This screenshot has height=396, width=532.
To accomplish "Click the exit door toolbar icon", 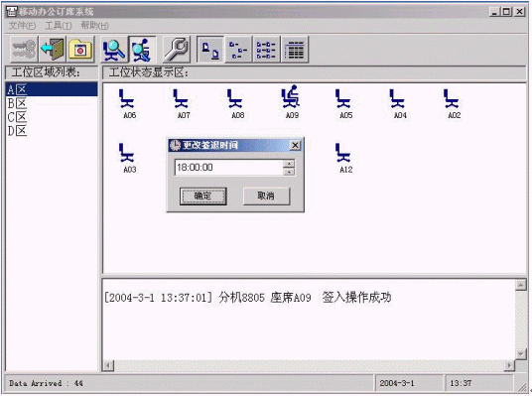I will [53, 50].
